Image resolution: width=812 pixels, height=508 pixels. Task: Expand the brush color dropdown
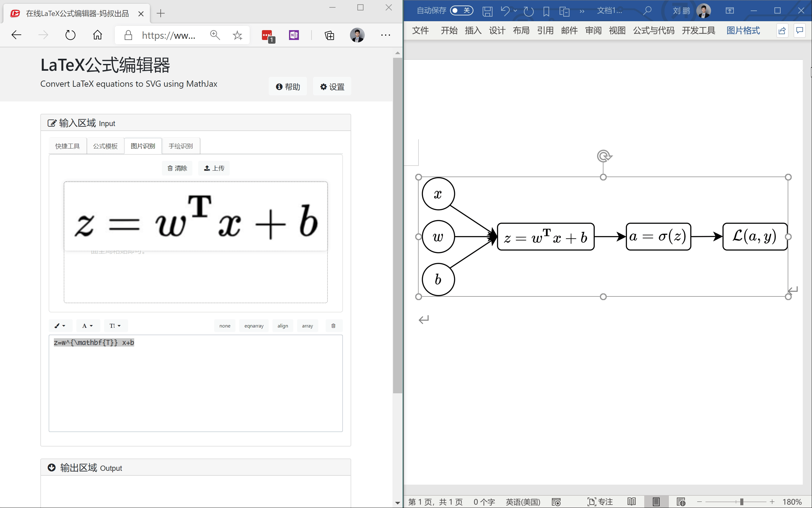(x=60, y=326)
